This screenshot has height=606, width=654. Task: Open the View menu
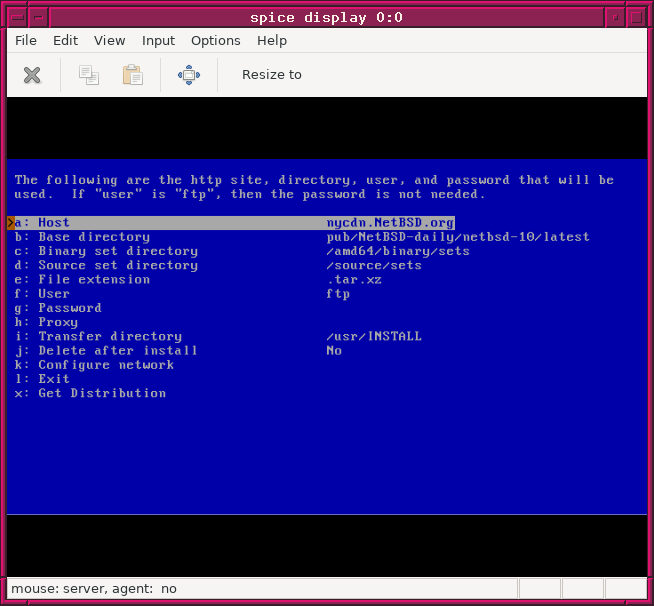(110, 41)
